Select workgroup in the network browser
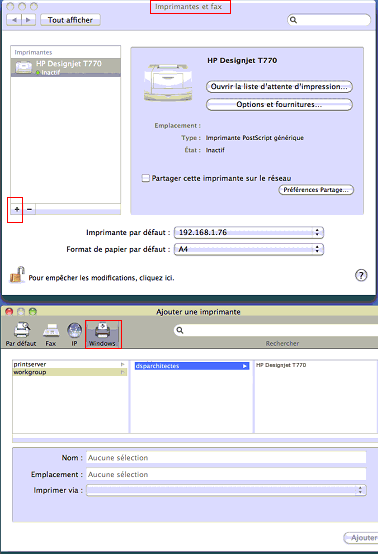The height and width of the screenshot is (554, 378). pyautogui.click(x=69, y=372)
